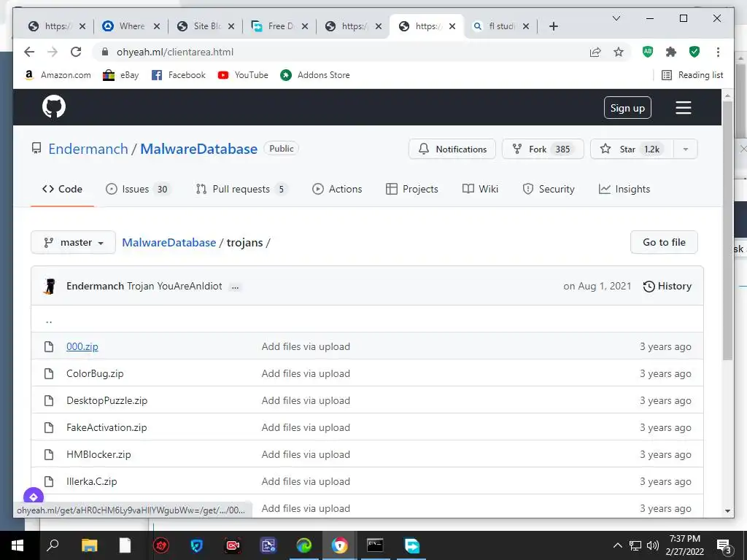The width and height of the screenshot is (747, 560).
Task: Open the Code tab
Action: click(x=63, y=189)
